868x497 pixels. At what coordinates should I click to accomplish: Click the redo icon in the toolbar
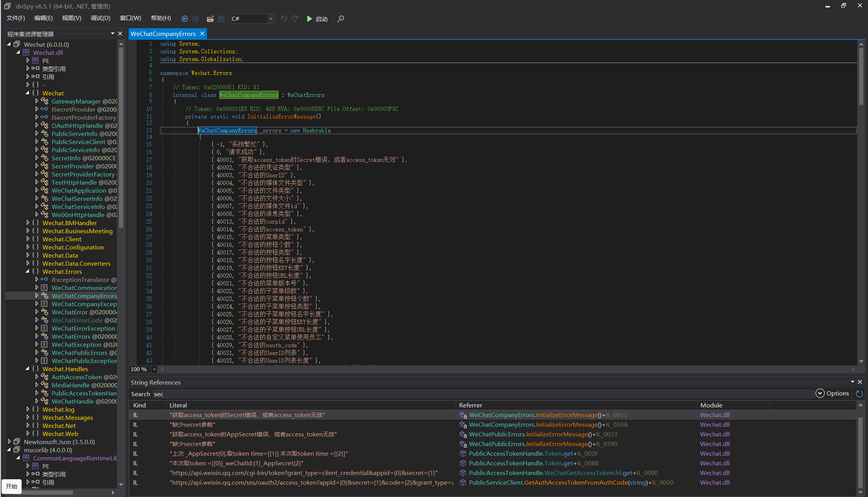[x=295, y=19]
